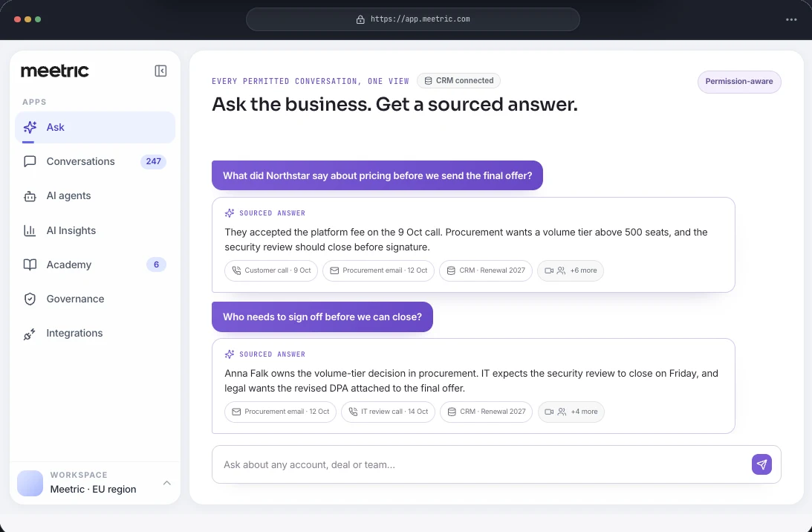Click the Governance shield icon

point(30,299)
